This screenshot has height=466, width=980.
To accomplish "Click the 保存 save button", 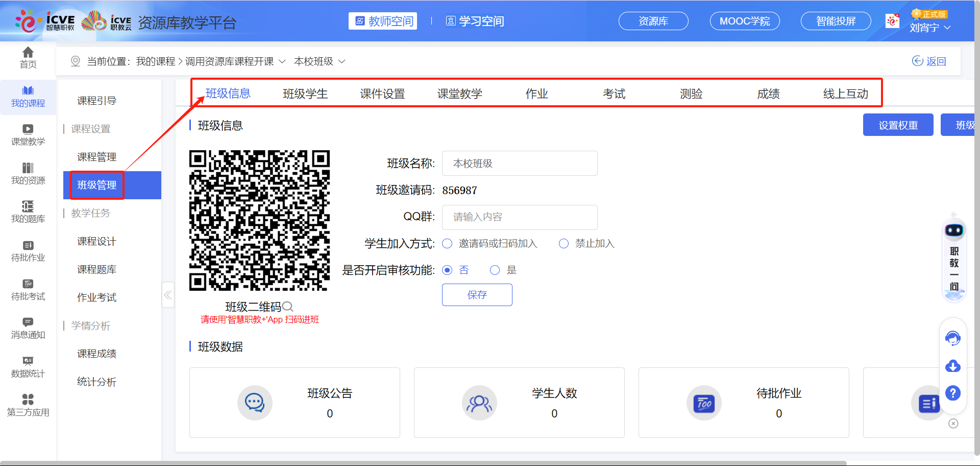I will (x=477, y=295).
